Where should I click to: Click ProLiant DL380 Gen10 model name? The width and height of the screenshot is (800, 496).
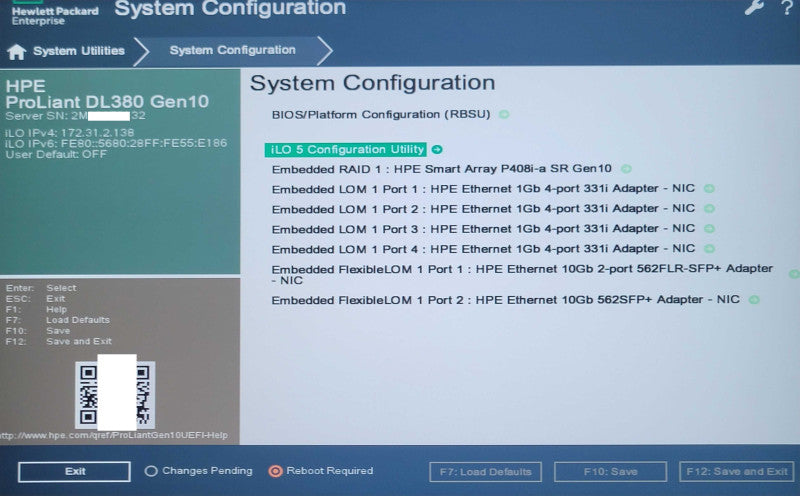(107, 102)
